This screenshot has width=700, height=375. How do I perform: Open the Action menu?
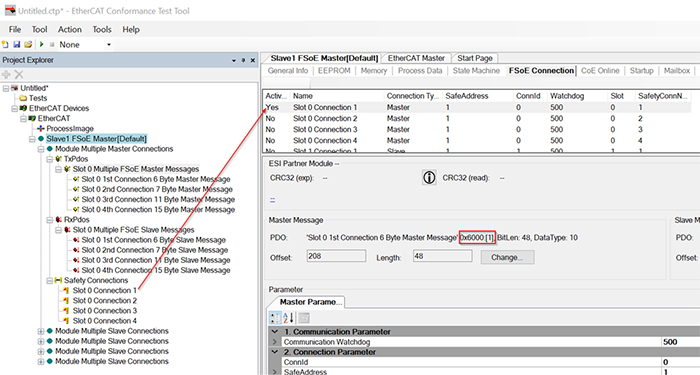(x=70, y=29)
